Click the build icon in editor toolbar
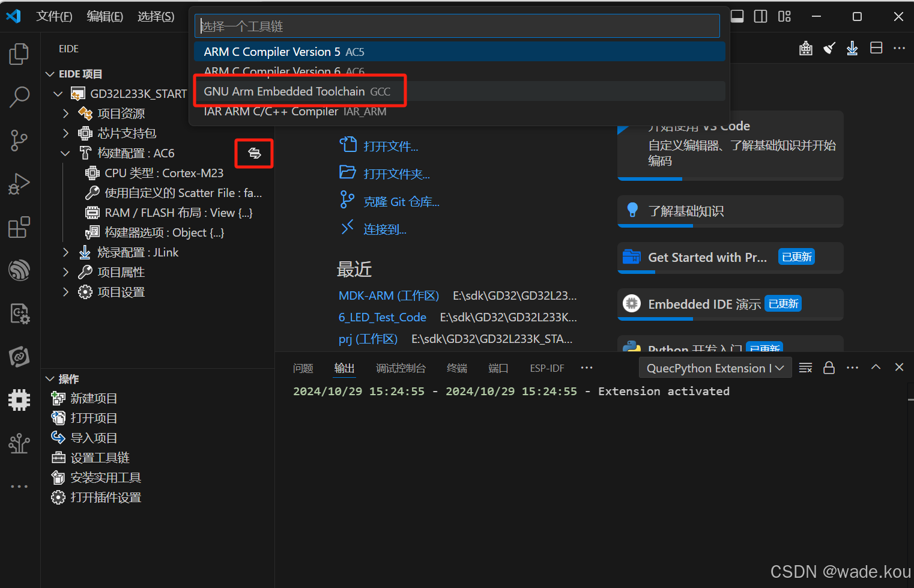914x588 pixels. pos(806,49)
